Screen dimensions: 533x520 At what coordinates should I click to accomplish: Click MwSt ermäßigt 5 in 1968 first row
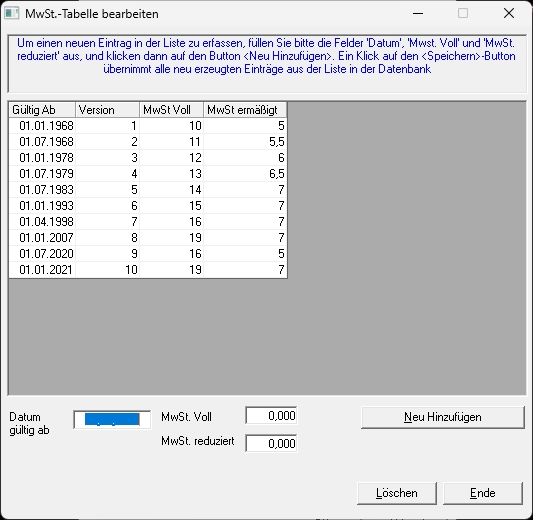[245, 126]
